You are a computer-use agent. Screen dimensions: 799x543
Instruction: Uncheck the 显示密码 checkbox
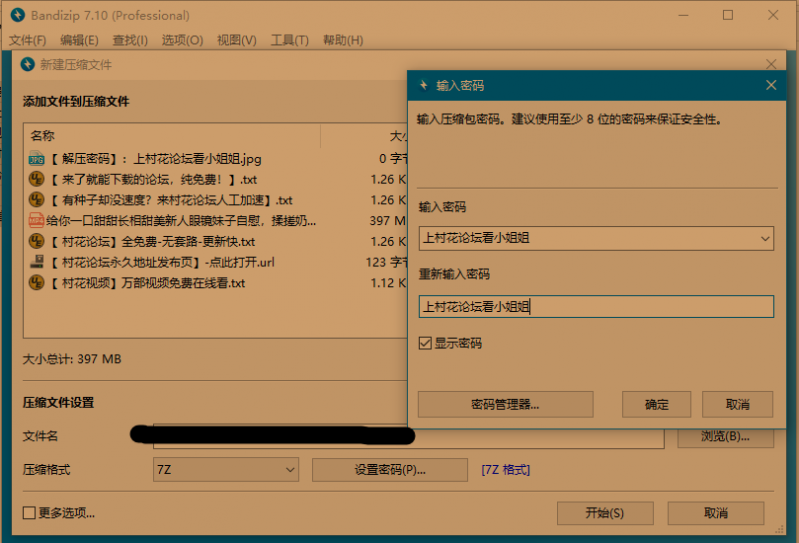426,343
